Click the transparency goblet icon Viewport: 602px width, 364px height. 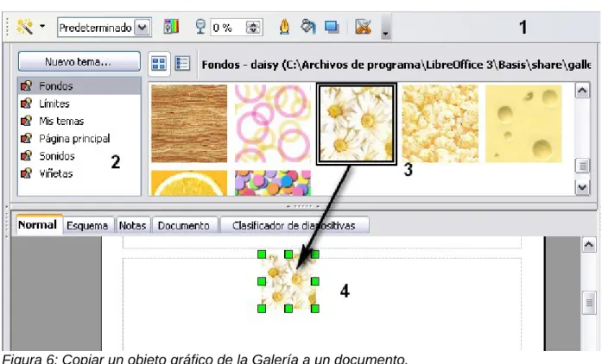point(200,27)
